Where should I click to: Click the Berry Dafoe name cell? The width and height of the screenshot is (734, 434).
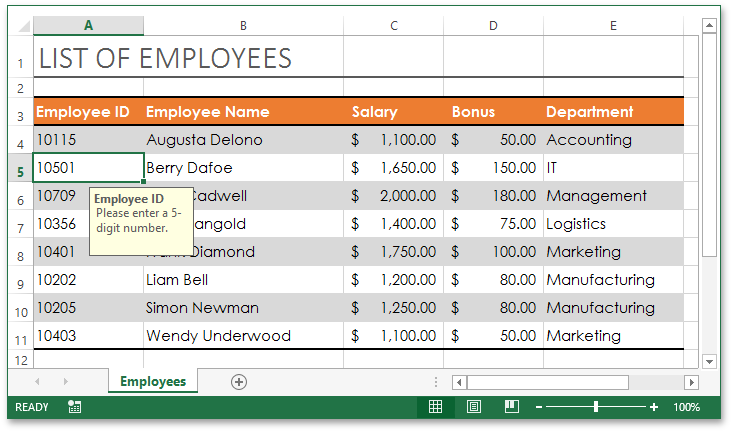coord(243,168)
